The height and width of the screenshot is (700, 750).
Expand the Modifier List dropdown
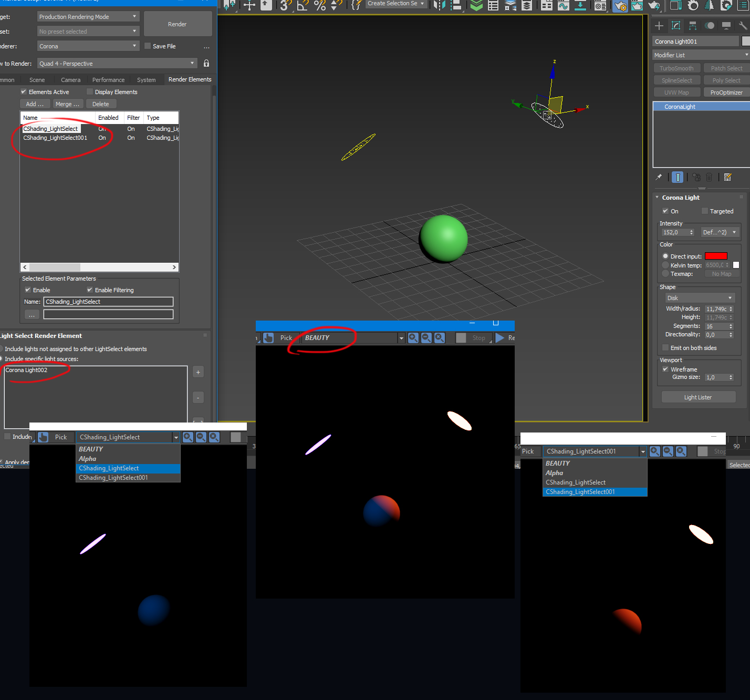701,55
